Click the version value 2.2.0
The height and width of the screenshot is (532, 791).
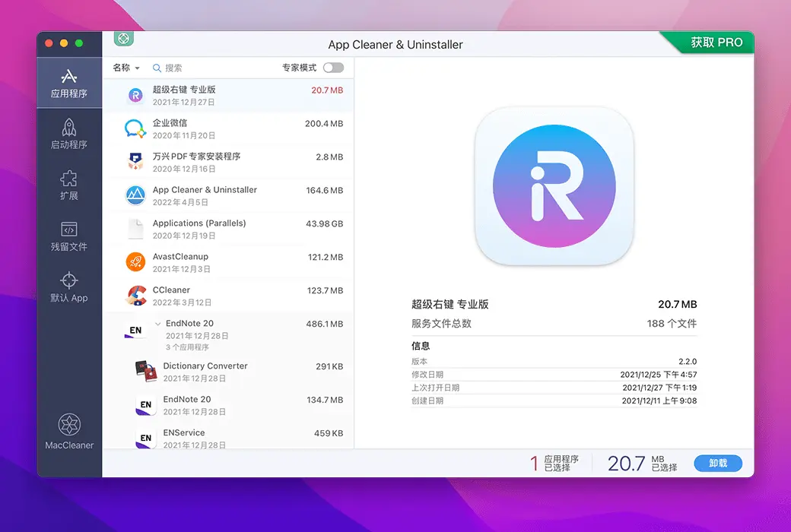[x=688, y=362]
